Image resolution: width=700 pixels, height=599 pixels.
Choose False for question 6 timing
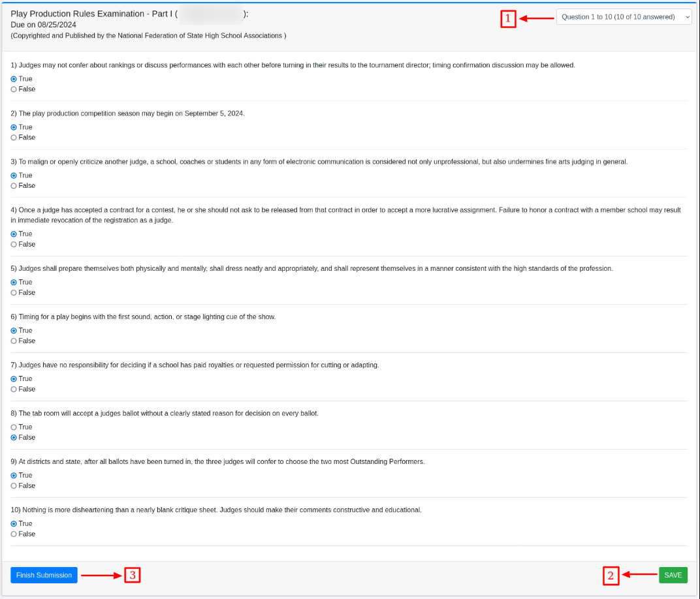[x=14, y=341]
